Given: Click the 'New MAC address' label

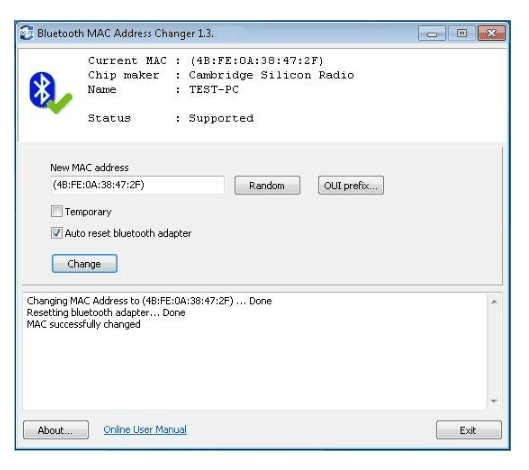Looking at the screenshot, I should tap(89, 167).
